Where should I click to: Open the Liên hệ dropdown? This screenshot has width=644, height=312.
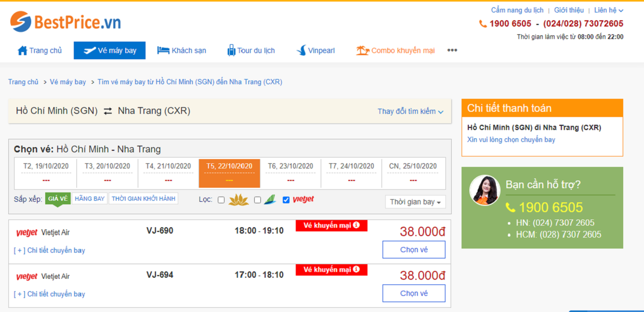point(609,10)
